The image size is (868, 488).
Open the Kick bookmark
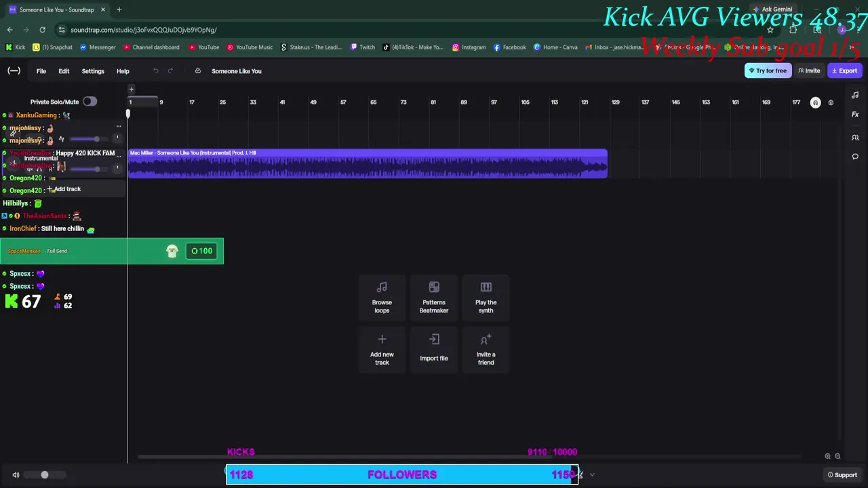click(15, 47)
